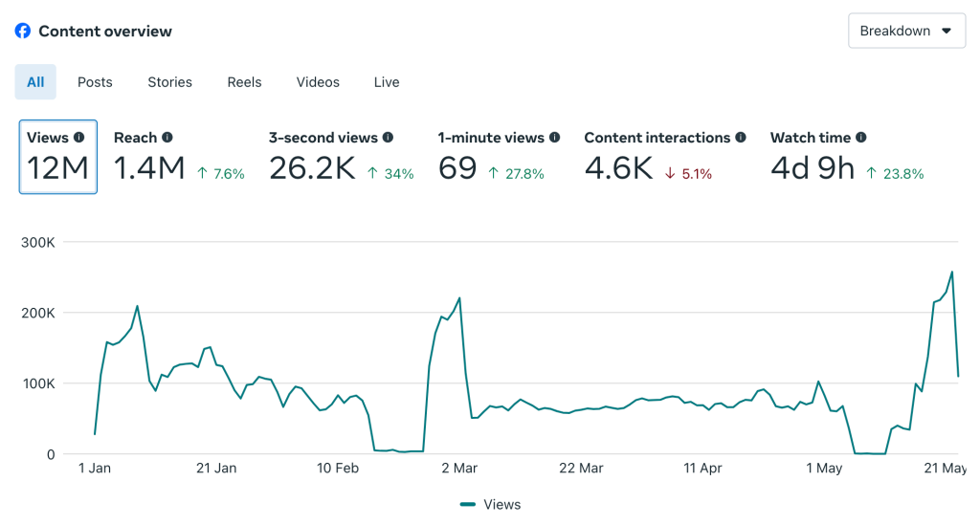Click the 34% 3-second views change
This screenshot has height=525, width=980.
click(x=399, y=173)
